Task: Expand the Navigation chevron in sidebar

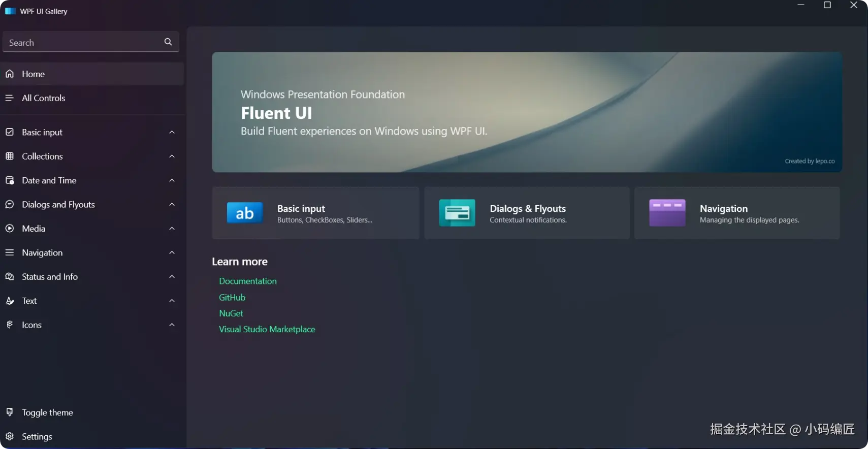Action: click(172, 252)
